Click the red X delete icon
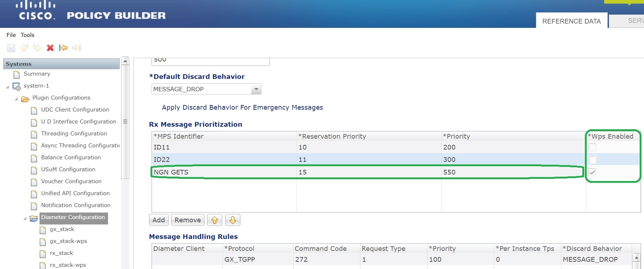 (50, 48)
